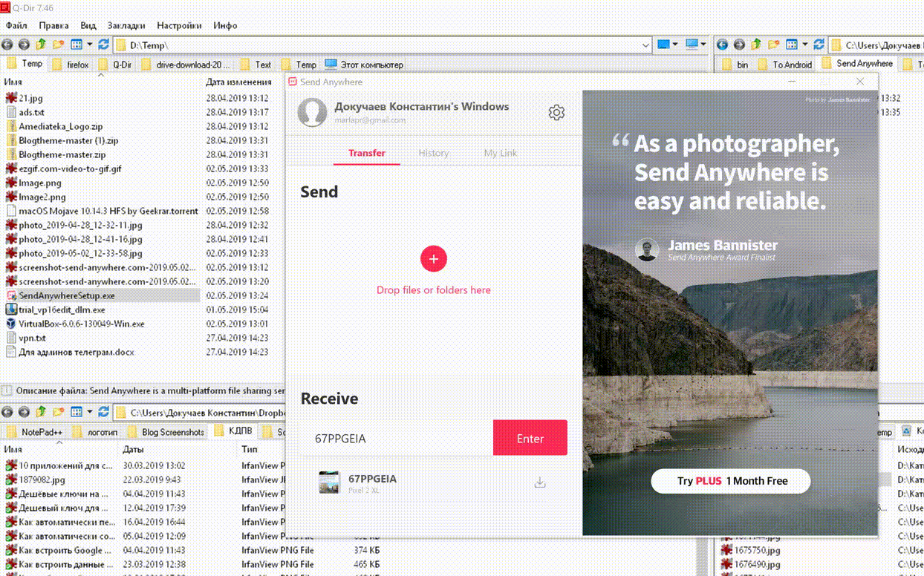The width and height of the screenshot is (924, 576).
Task: Open view options arrow in bottom-left pane
Action: (x=89, y=411)
